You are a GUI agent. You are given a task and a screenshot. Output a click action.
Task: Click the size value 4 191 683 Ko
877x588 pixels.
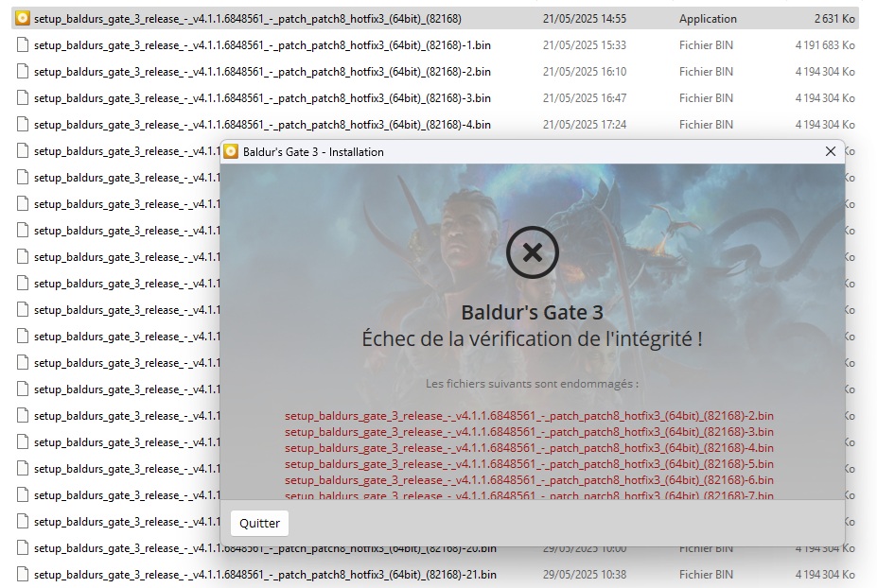point(825,45)
